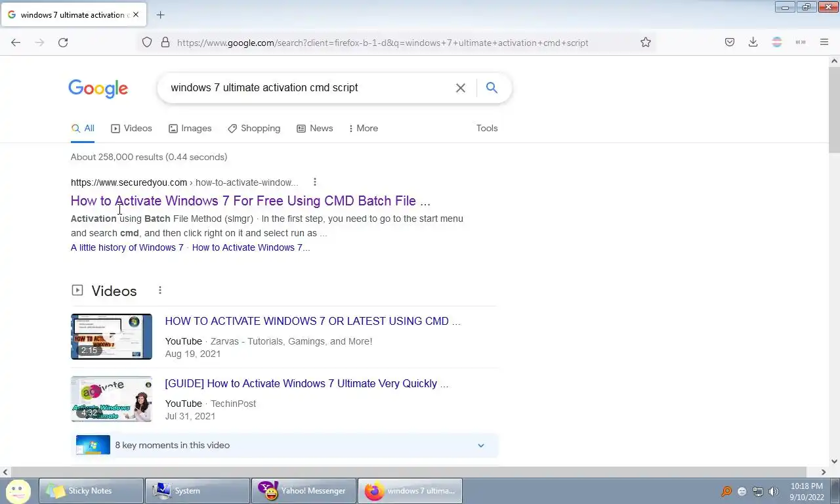Bookmark this page with the star icon
The width and height of the screenshot is (840, 504).
click(x=646, y=42)
